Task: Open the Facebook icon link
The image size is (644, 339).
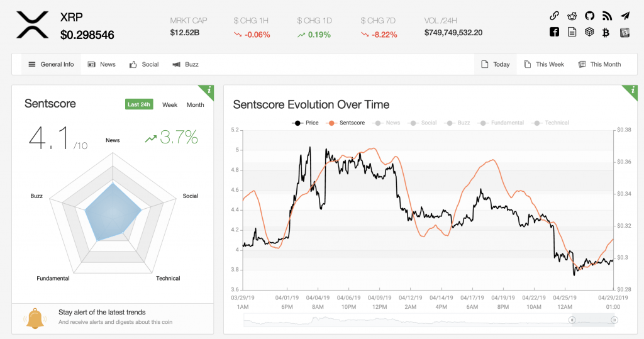Action: 555,32
